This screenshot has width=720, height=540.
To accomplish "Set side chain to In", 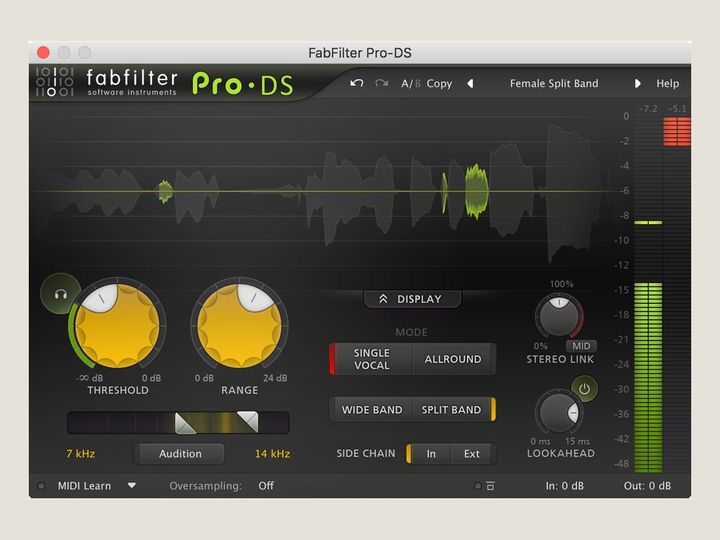I will [x=430, y=454].
